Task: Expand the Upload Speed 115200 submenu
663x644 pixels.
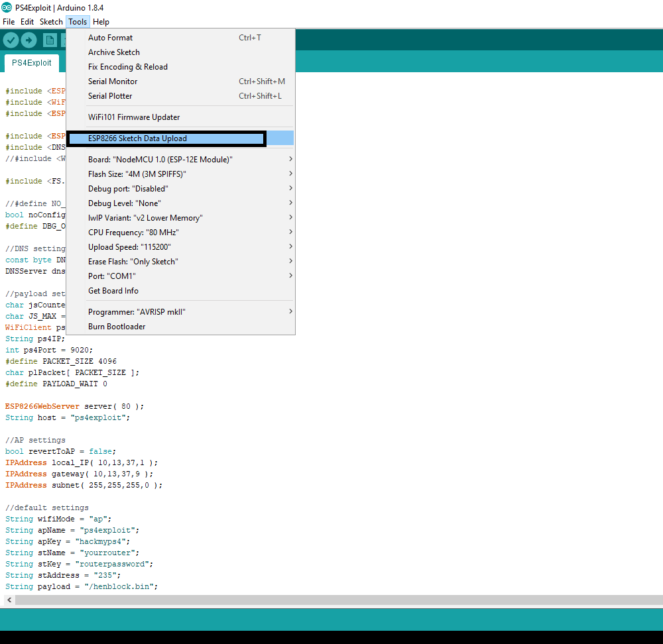Action: [x=180, y=246]
